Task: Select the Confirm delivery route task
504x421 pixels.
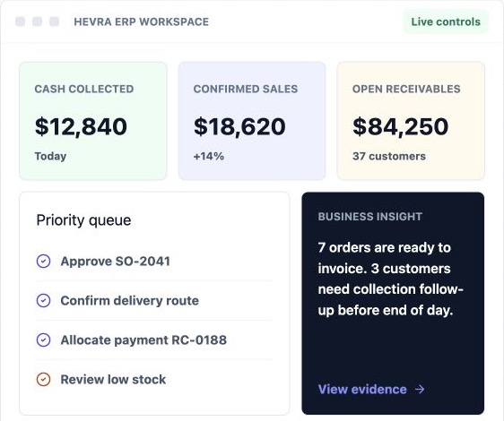Action: click(x=154, y=301)
